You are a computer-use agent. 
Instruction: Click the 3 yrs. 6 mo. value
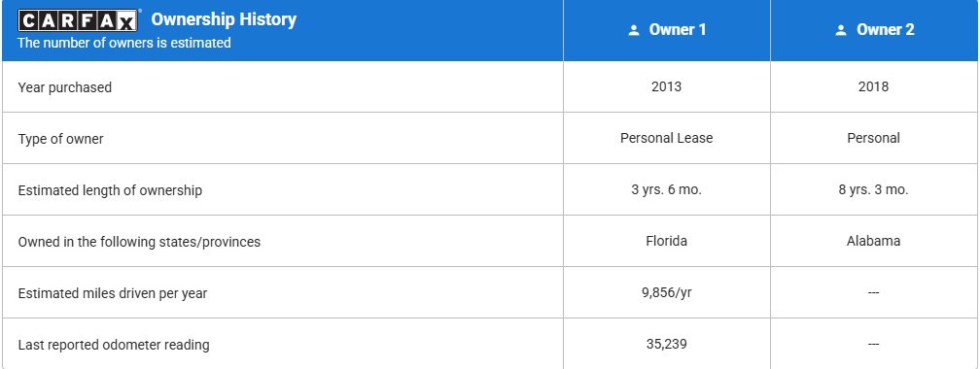666,189
